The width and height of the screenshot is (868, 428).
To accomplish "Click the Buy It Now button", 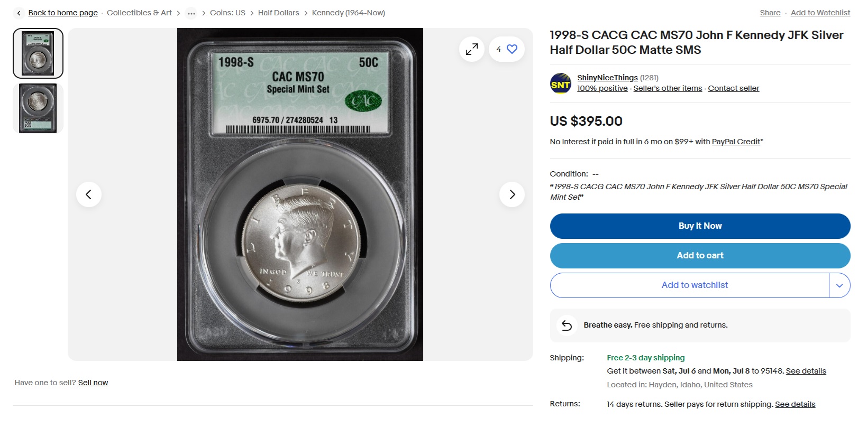I will pos(700,226).
